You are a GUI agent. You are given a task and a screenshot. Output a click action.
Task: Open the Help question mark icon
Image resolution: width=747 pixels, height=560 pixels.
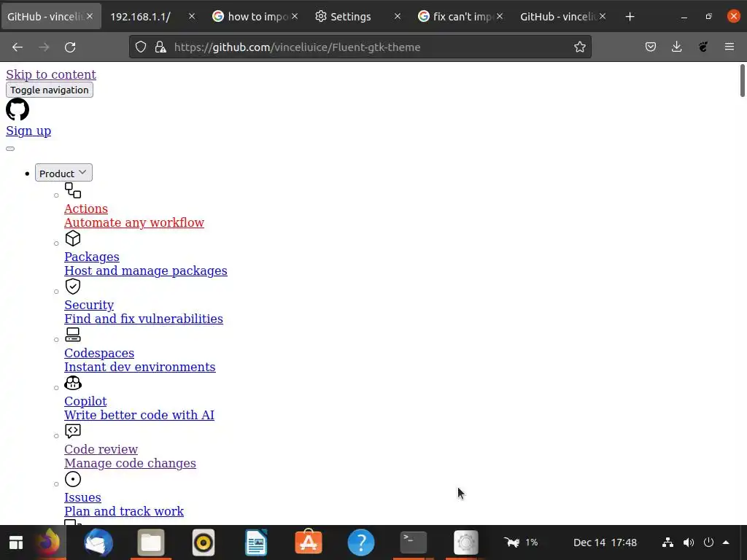[361, 542]
